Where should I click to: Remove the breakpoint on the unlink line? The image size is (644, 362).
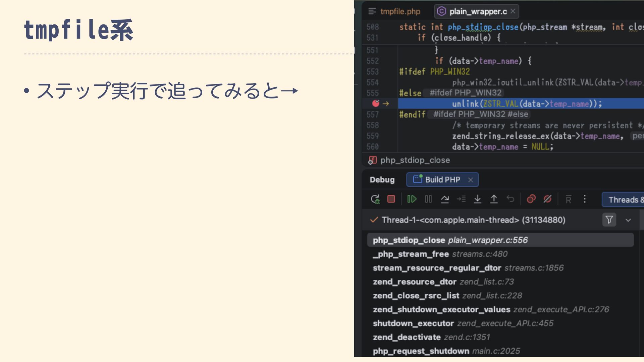pyautogui.click(x=376, y=104)
